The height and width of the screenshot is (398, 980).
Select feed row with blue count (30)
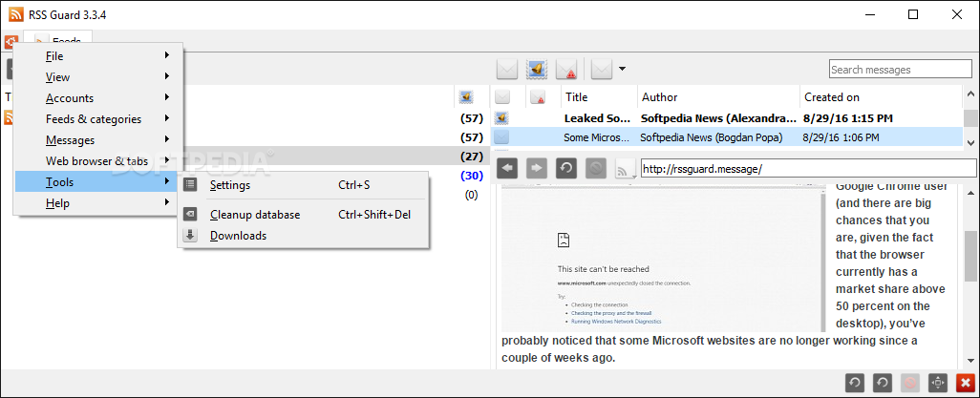(245, 176)
